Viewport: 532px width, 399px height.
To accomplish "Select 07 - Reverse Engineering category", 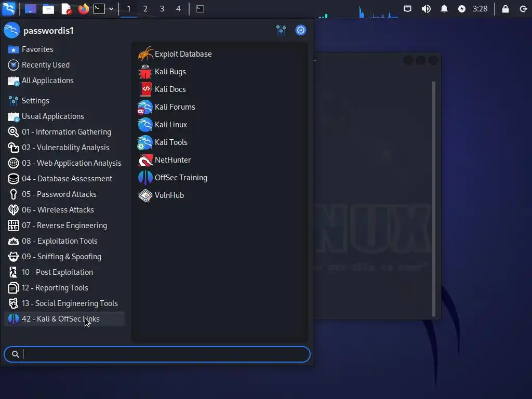I will click(x=64, y=225).
